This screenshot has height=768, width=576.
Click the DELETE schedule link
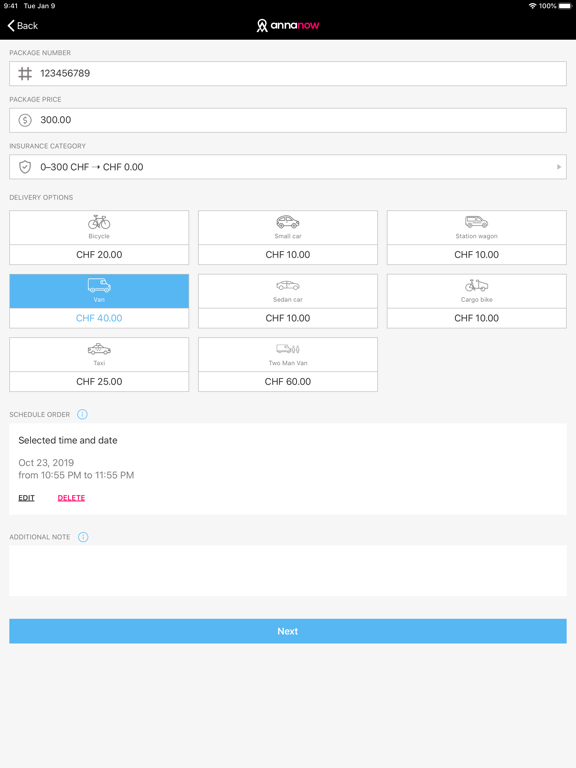pos(72,498)
